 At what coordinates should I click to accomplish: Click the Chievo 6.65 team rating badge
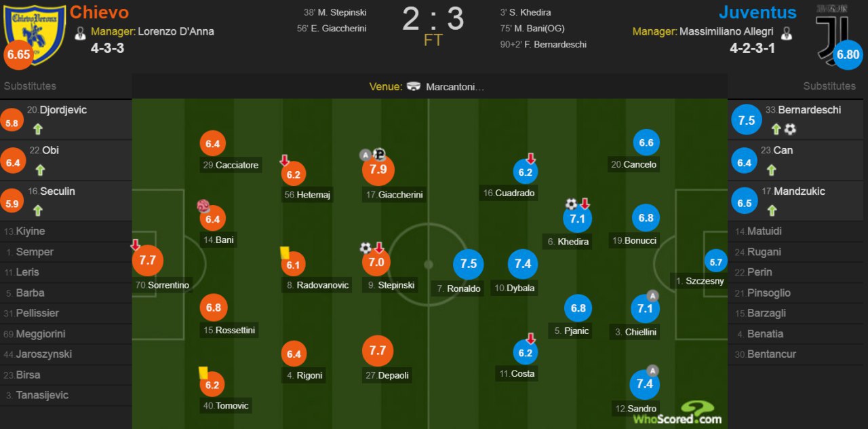coord(18,55)
